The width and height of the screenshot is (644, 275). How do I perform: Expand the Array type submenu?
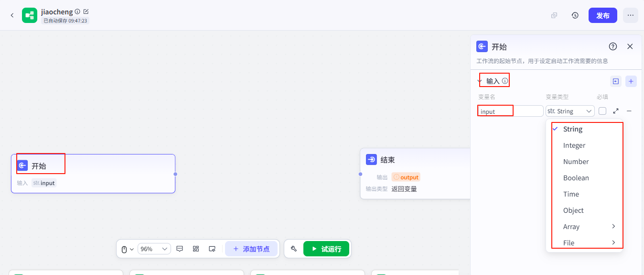[584, 227]
